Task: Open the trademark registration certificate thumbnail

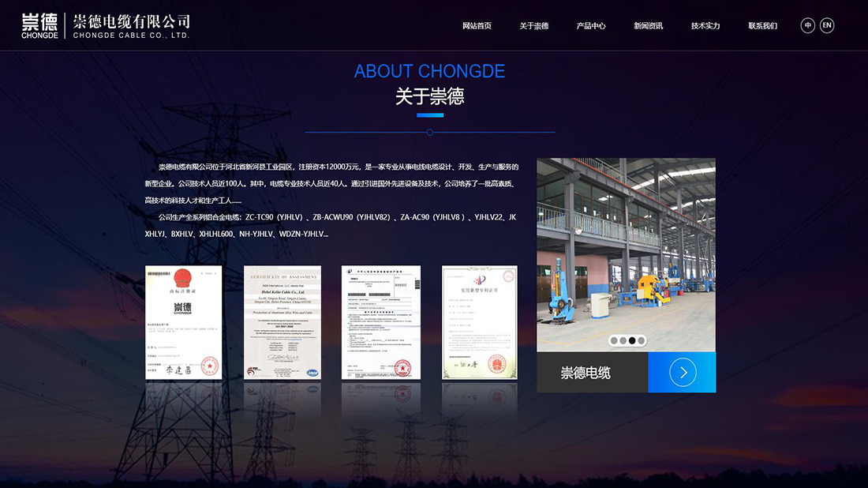Action: tap(183, 322)
